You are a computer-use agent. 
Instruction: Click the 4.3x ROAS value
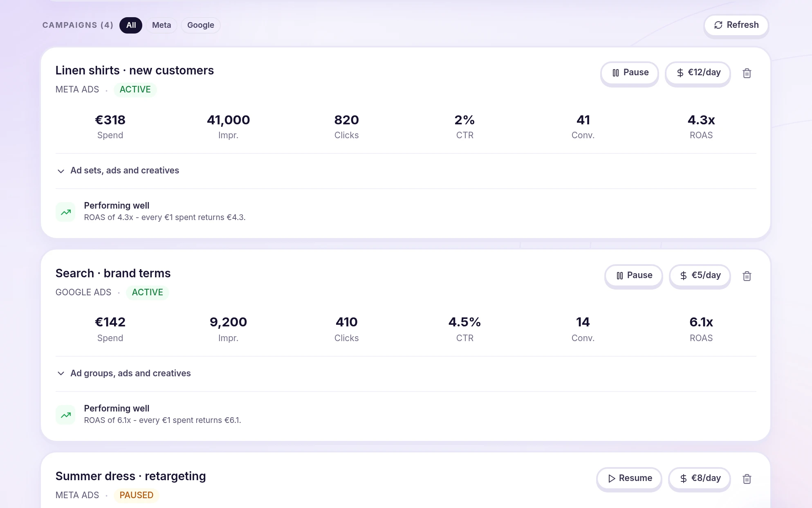pyautogui.click(x=701, y=120)
